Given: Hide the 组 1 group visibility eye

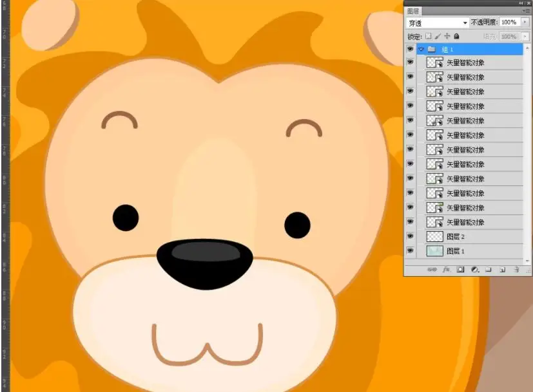Looking at the screenshot, I should pyautogui.click(x=411, y=49).
